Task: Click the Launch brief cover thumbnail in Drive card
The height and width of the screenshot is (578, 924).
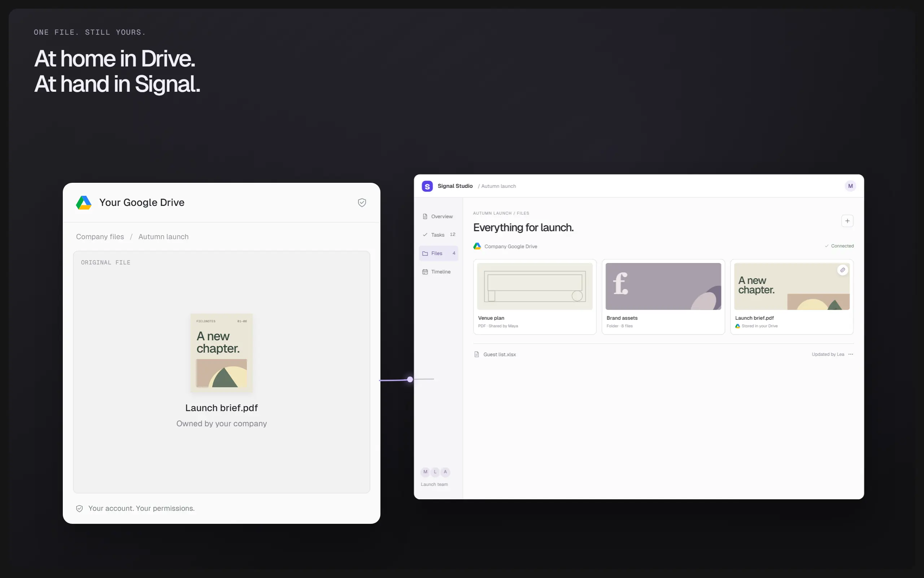Action: [222, 353]
